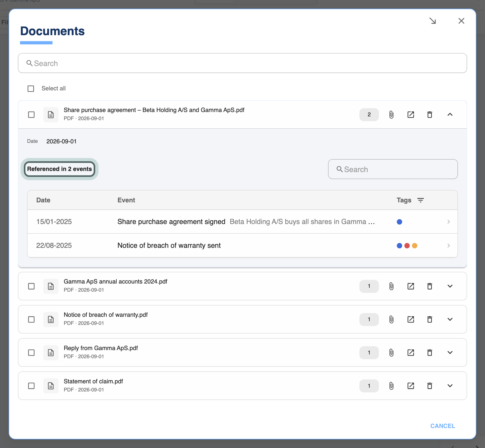Close the Documents dialog
This screenshot has width=485, height=448.
(x=461, y=21)
